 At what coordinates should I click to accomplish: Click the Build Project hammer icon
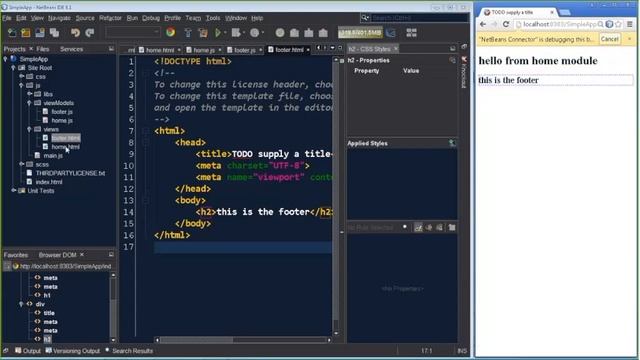[188, 33]
